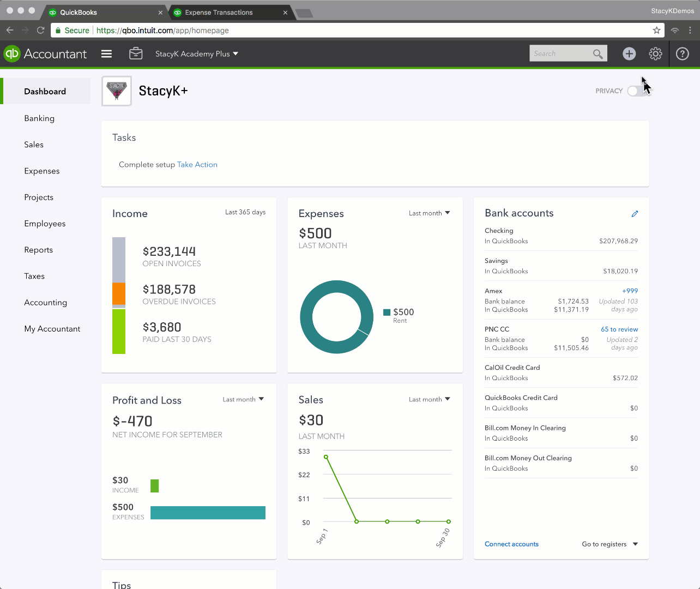The image size is (700, 589).
Task: Click the Connect accounts link
Action: [511, 544]
